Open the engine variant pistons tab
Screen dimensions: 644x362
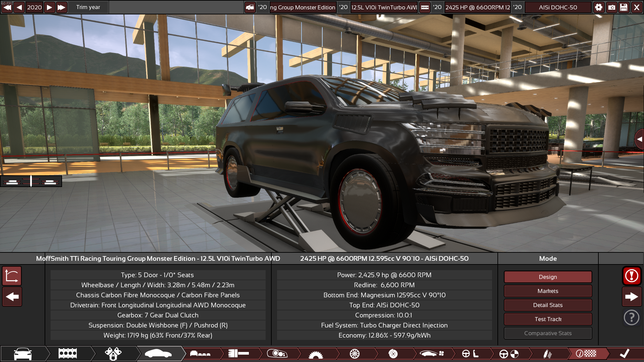click(x=113, y=354)
